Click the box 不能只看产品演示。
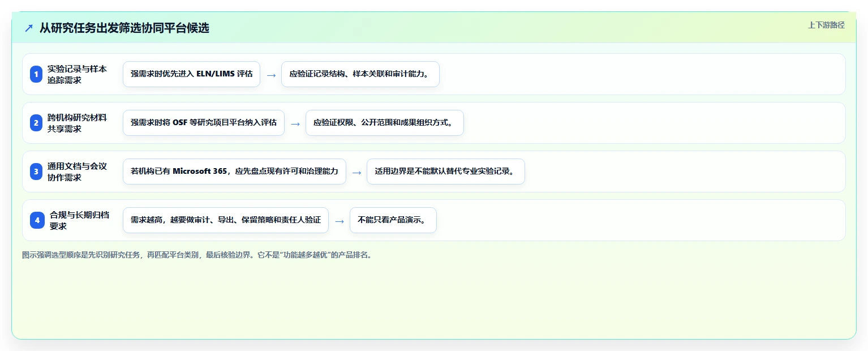This screenshot has height=351, width=868. point(393,220)
